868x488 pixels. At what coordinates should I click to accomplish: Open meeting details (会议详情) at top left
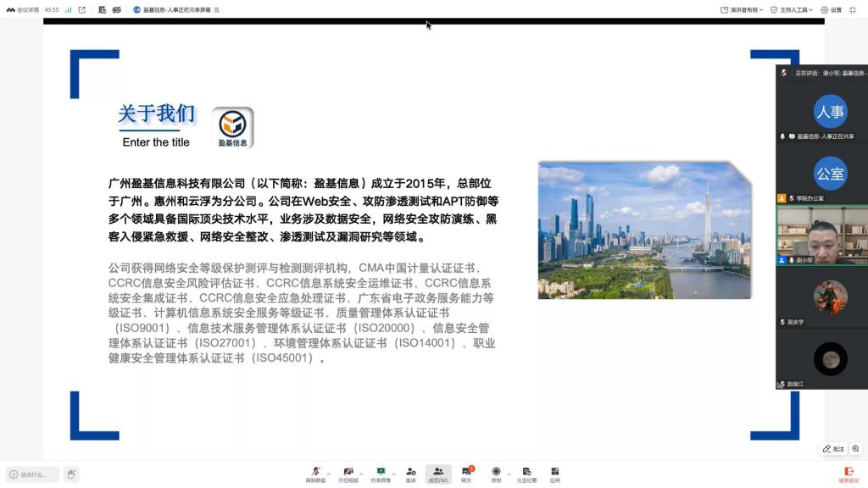pyautogui.click(x=23, y=10)
